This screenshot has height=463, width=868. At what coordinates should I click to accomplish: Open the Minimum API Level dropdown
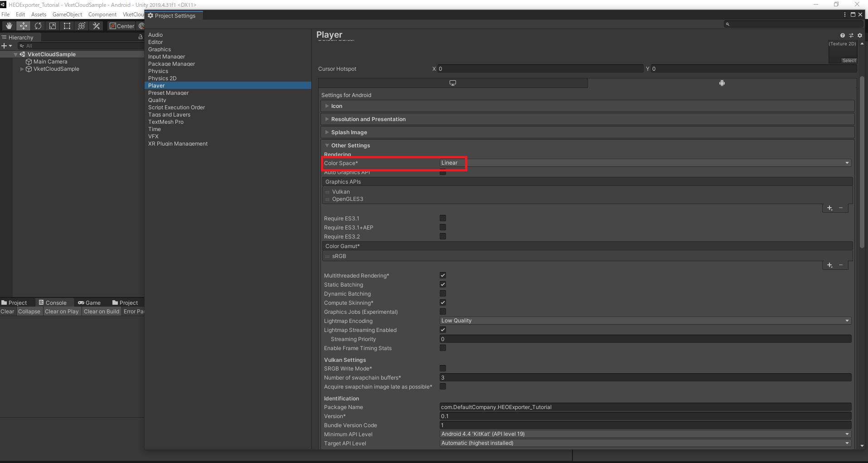coord(645,434)
